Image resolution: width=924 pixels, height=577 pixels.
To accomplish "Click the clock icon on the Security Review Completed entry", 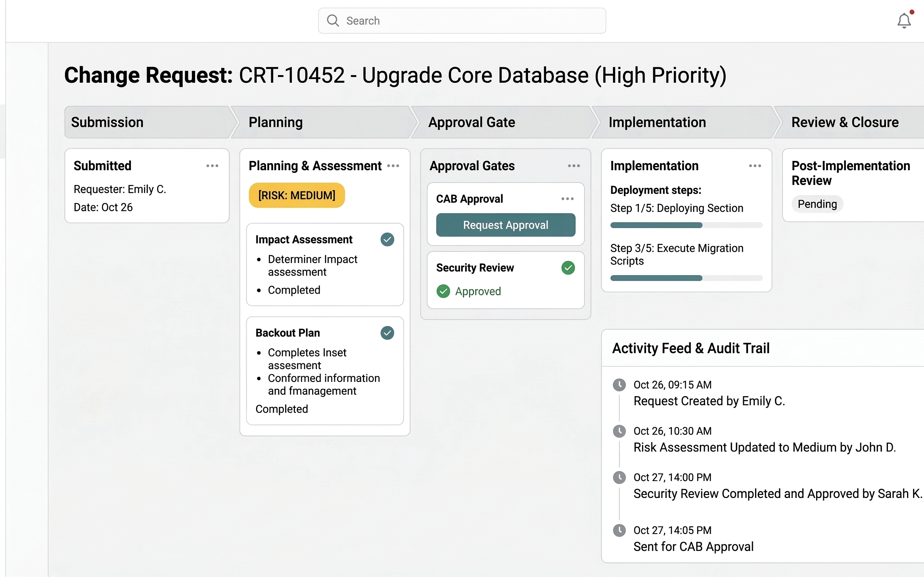I will coord(619,477).
